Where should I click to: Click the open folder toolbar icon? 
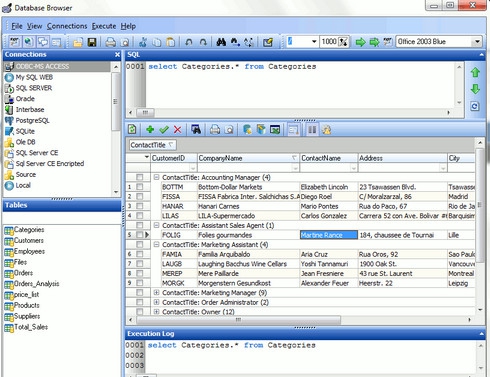pos(78,42)
